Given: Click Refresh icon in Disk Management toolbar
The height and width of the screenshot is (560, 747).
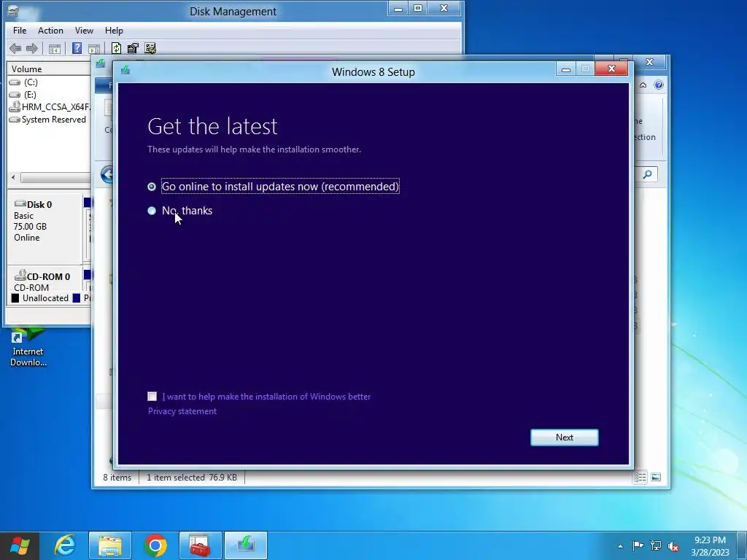Looking at the screenshot, I should tap(116, 48).
